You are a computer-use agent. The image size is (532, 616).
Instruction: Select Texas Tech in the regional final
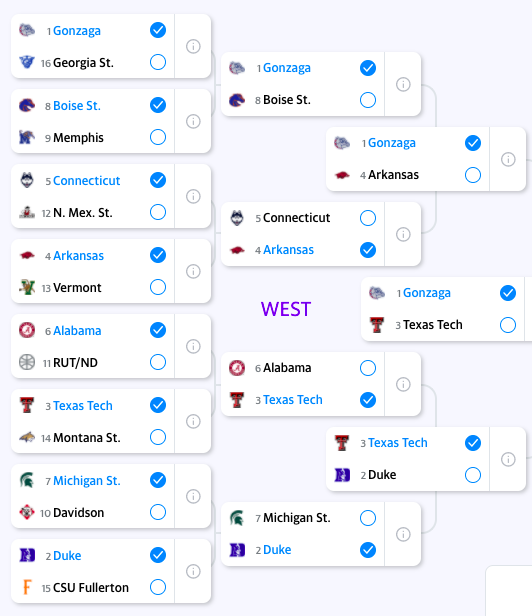point(508,325)
